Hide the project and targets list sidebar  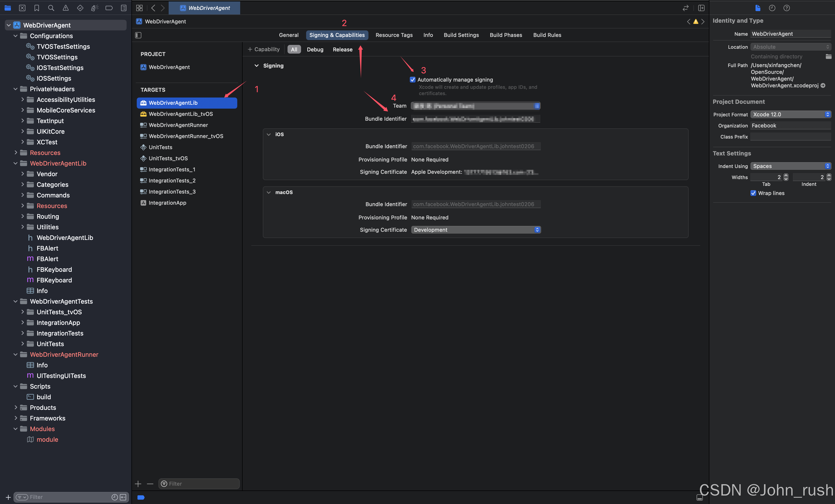pyautogui.click(x=138, y=35)
